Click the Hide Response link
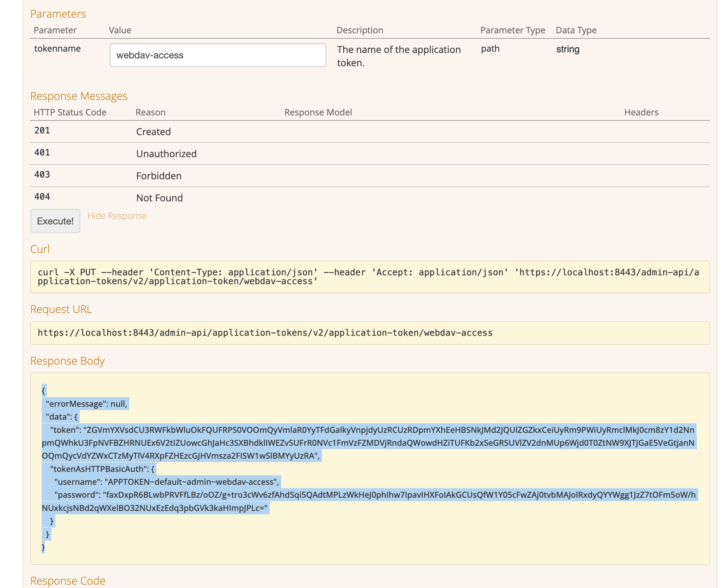 click(x=117, y=216)
